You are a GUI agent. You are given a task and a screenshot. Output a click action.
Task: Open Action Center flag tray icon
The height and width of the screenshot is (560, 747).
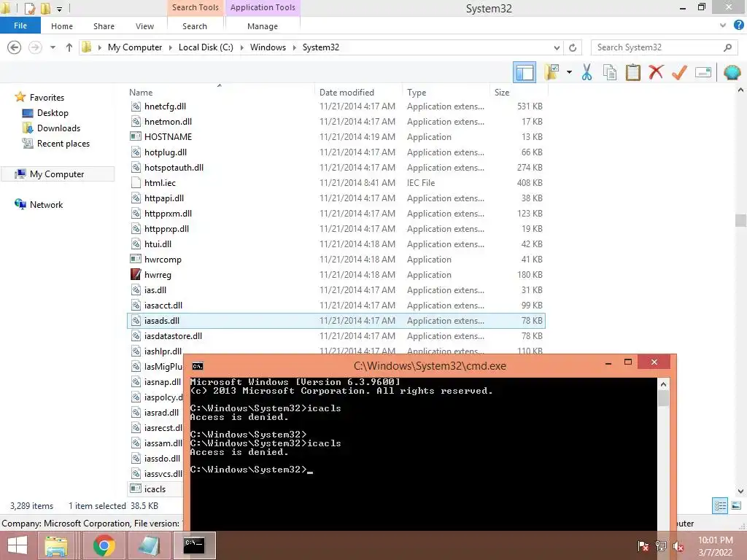tap(643, 545)
